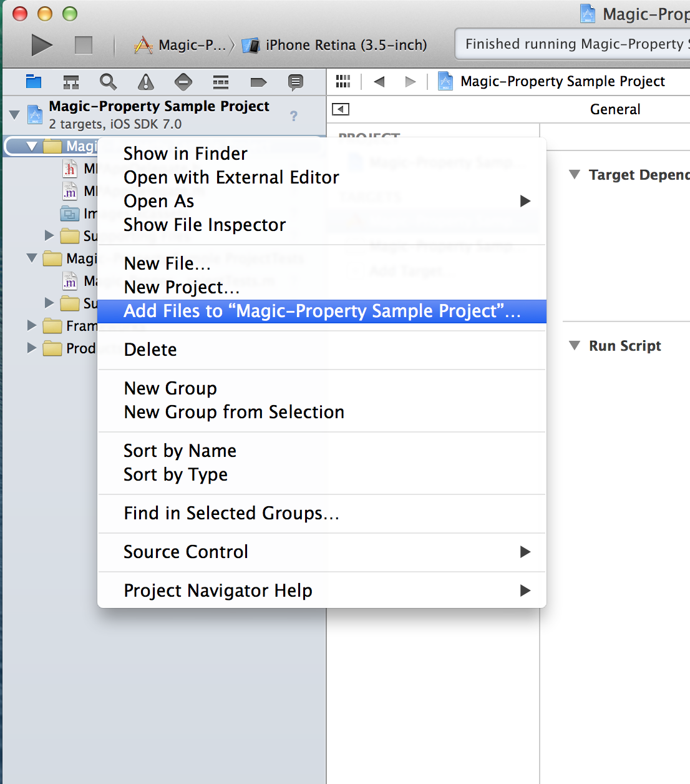The image size is (690, 784).
Task: Collapse the selected Magi group folder
Action: [x=32, y=146]
